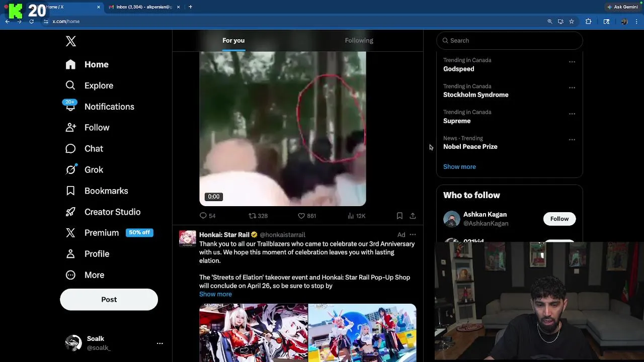
Task: Open Stockholm Syndrome trending topic
Action: 476,95
